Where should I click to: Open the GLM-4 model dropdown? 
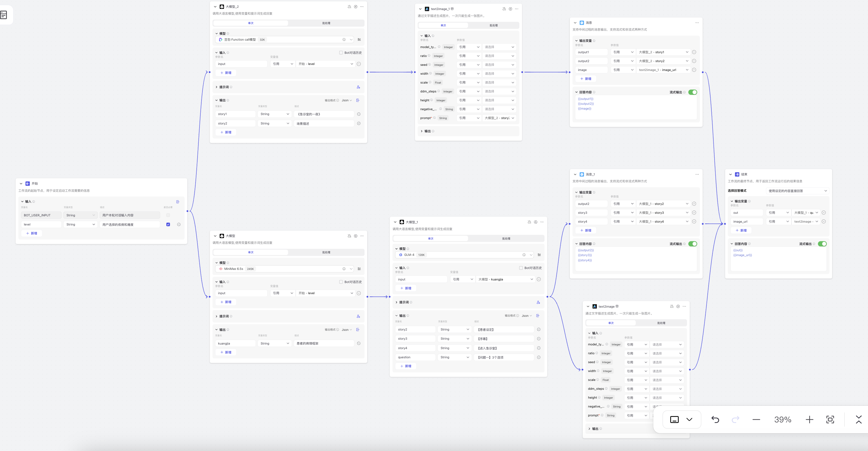click(464, 255)
